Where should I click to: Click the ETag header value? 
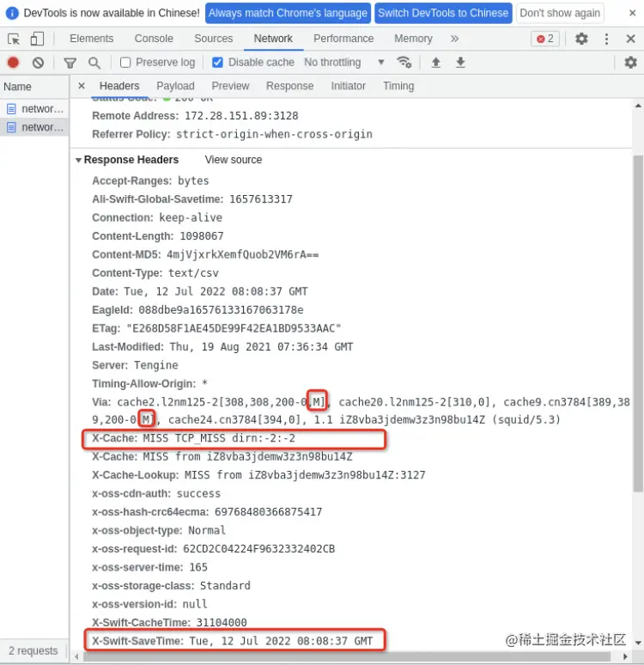234,328
